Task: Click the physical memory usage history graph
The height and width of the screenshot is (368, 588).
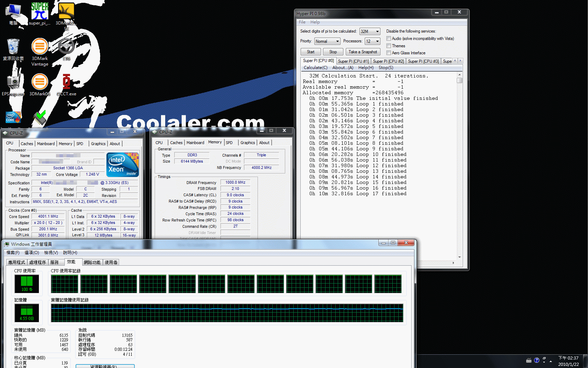Action: coord(227,313)
